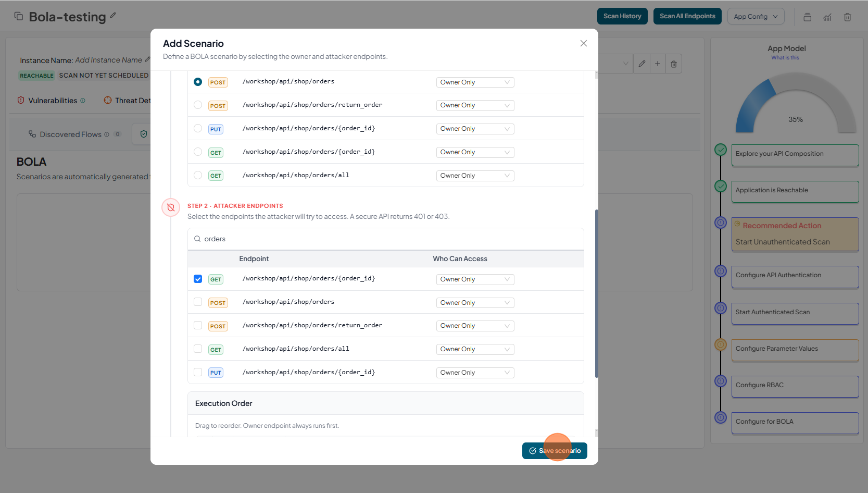
Task: Click the delete icon in instance toolbar
Action: click(x=673, y=64)
